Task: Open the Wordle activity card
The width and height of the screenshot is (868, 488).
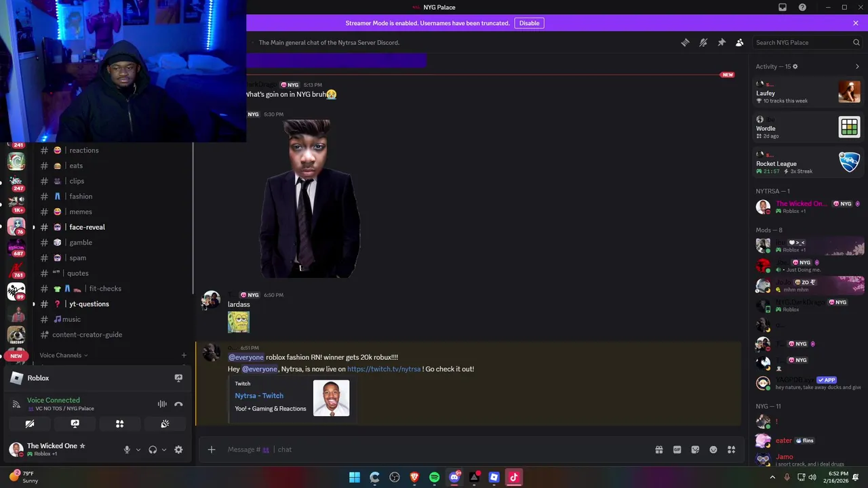Action: pos(808,127)
